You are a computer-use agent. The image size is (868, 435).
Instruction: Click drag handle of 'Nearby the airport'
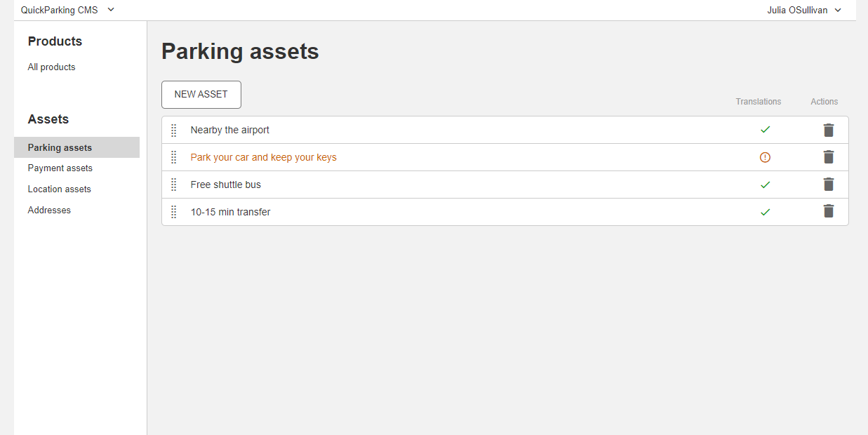click(x=174, y=130)
